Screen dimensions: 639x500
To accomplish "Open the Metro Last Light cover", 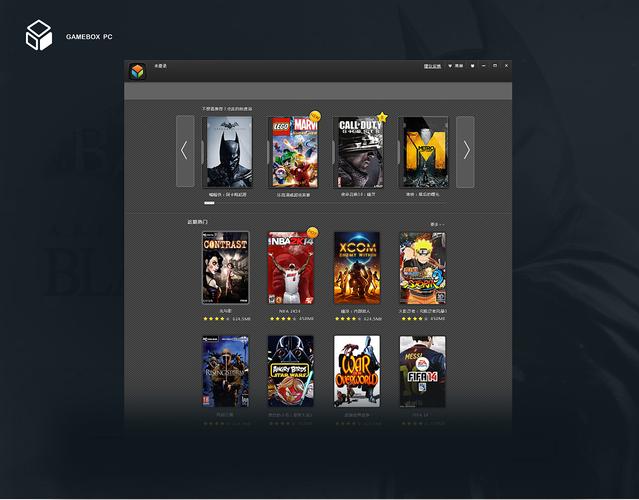I will [x=424, y=152].
